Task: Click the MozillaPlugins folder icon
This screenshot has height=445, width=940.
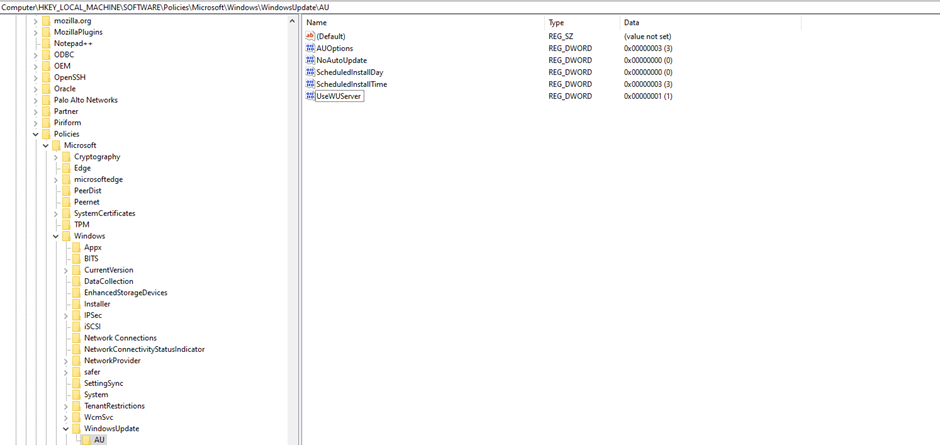Action: click(x=46, y=32)
